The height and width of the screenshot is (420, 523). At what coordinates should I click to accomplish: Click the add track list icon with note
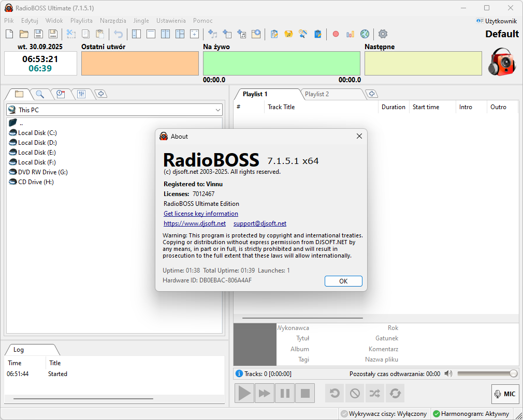tap(241, 34)
